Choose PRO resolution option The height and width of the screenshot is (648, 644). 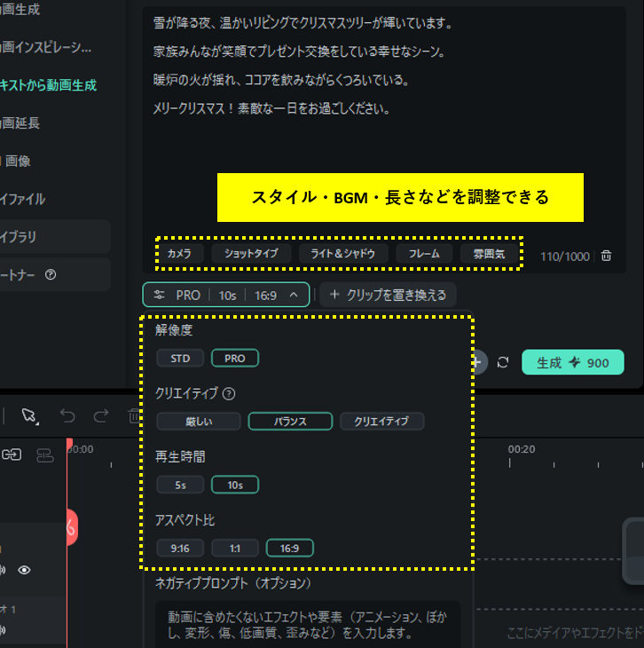[235, 359]
